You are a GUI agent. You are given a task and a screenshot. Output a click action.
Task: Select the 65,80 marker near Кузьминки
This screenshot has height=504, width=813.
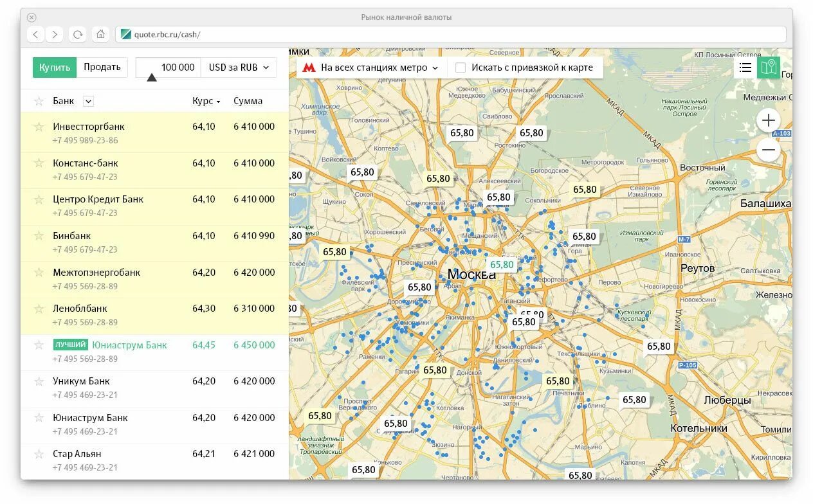[659, 346]
